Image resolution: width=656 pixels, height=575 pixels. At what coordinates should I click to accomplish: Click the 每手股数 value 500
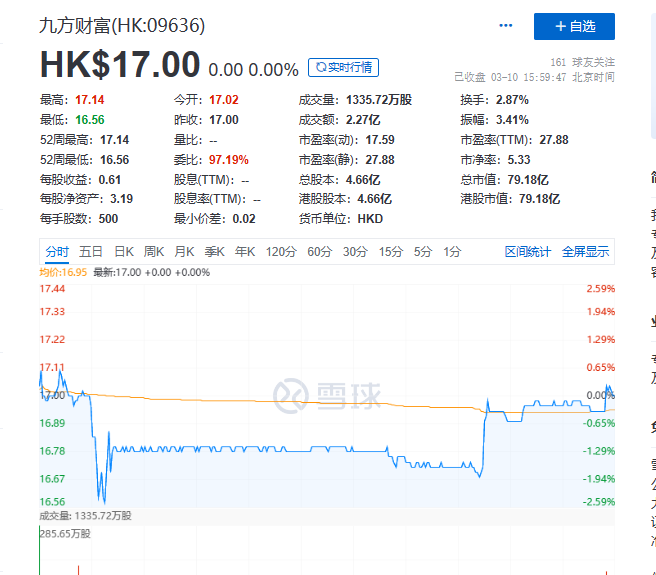pyautogui.click(x=108, y=218)
